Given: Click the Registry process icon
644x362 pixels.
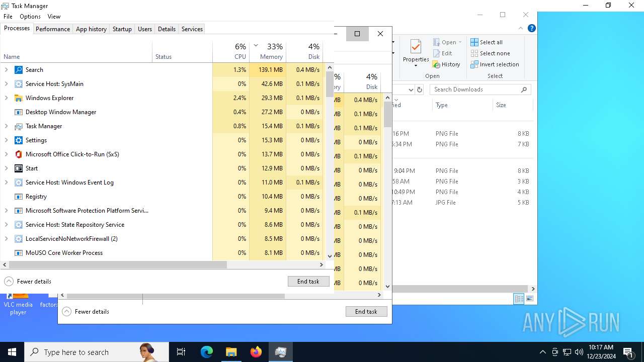Looking at the screenshot, I should pos(19,197).
